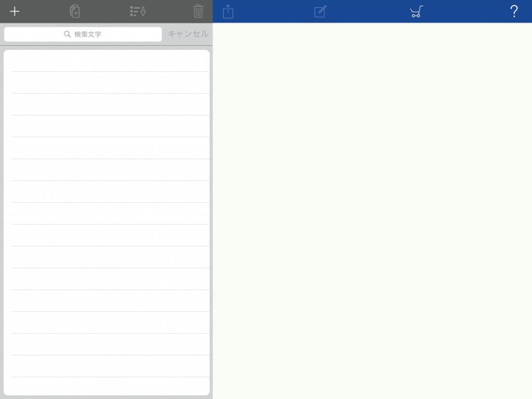Screen dimensions: 532x399
Task: Tap the plus icon to add a note
Action: coord(15,11)
